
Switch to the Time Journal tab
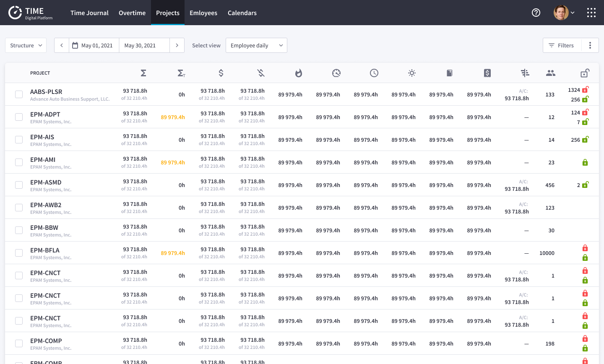click(x=89, y=13)
